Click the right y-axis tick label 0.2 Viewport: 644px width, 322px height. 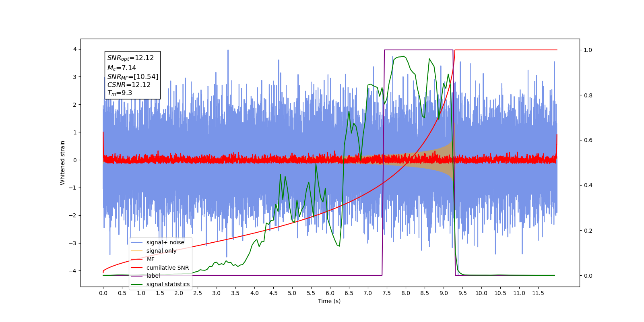[588, 231]
